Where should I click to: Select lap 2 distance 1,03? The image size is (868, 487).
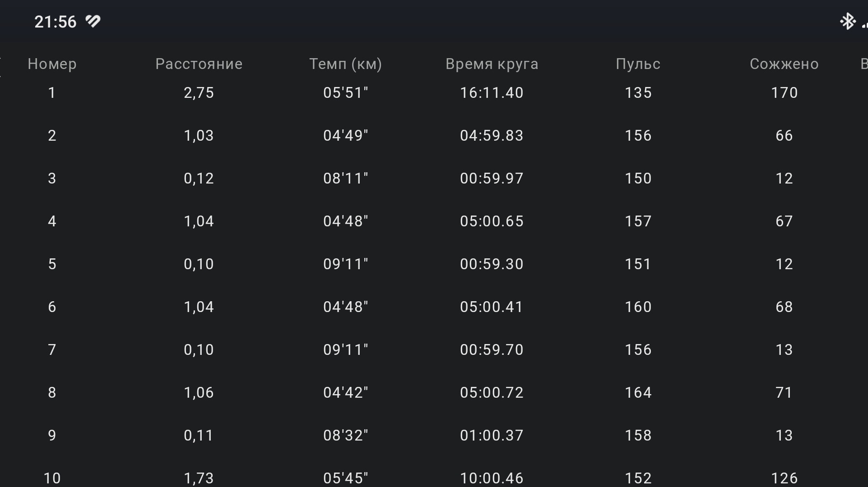point(199,136)
